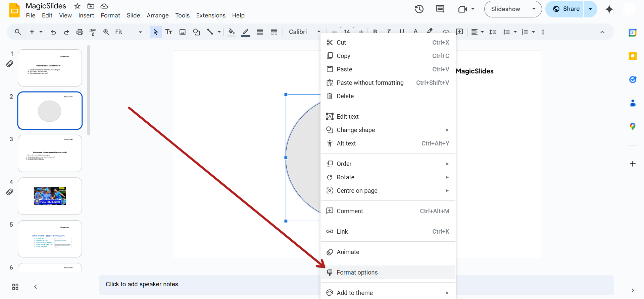Screen dimensions: 644x299
Task: Select the Line tool
Action: point(210,32)
